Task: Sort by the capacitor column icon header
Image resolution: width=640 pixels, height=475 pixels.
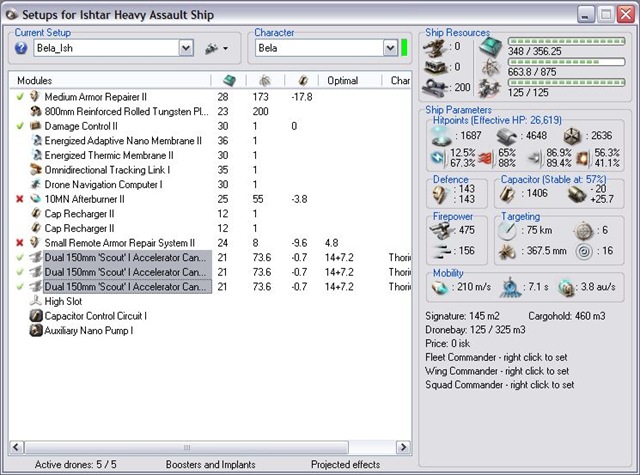Action: pyautogui.click(x=302, y=80)
